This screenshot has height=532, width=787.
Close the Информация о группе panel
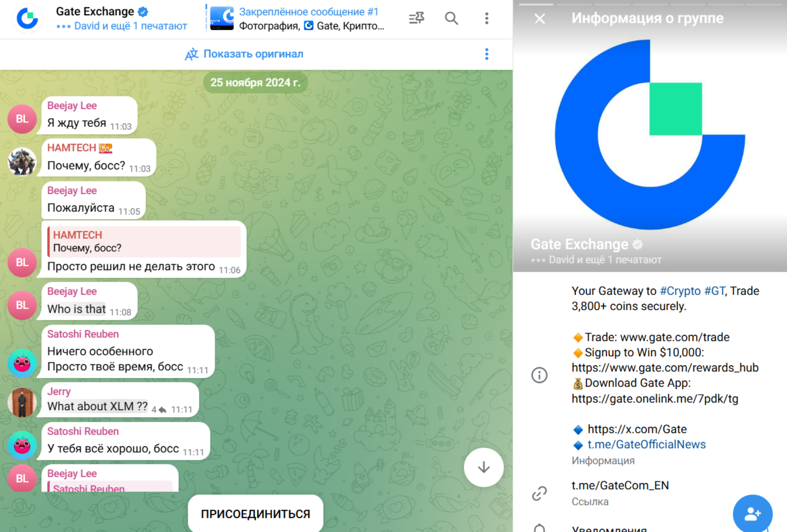pos(540,19)
